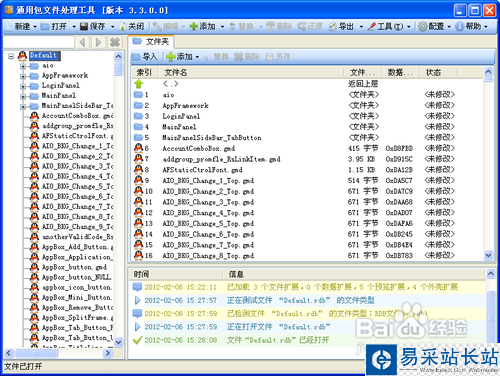Click the navigate forward arrow in left panel
Viewport: 500px width, 376px height.
click(98, 42)
